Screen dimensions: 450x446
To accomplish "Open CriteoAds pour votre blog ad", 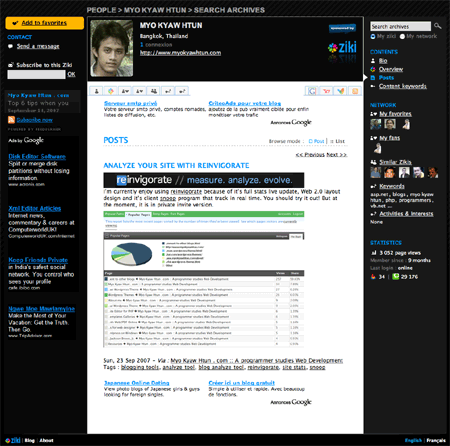I will click(245, 103).
